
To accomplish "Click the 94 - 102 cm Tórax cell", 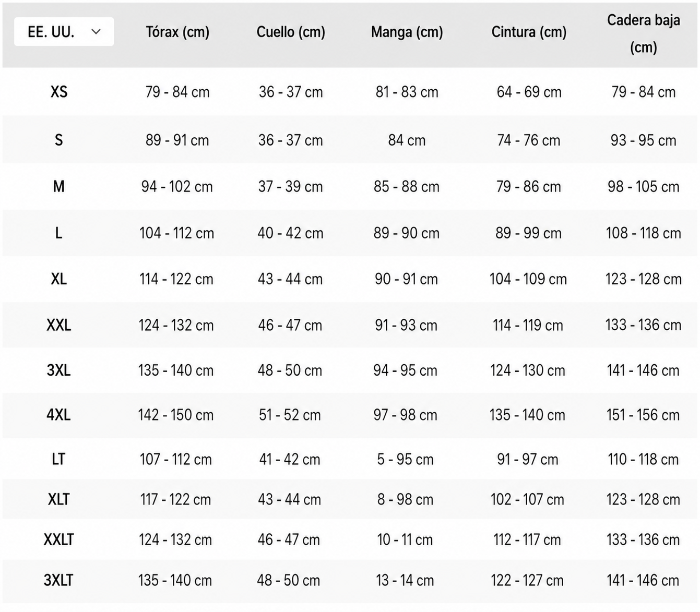I will 177,187.
